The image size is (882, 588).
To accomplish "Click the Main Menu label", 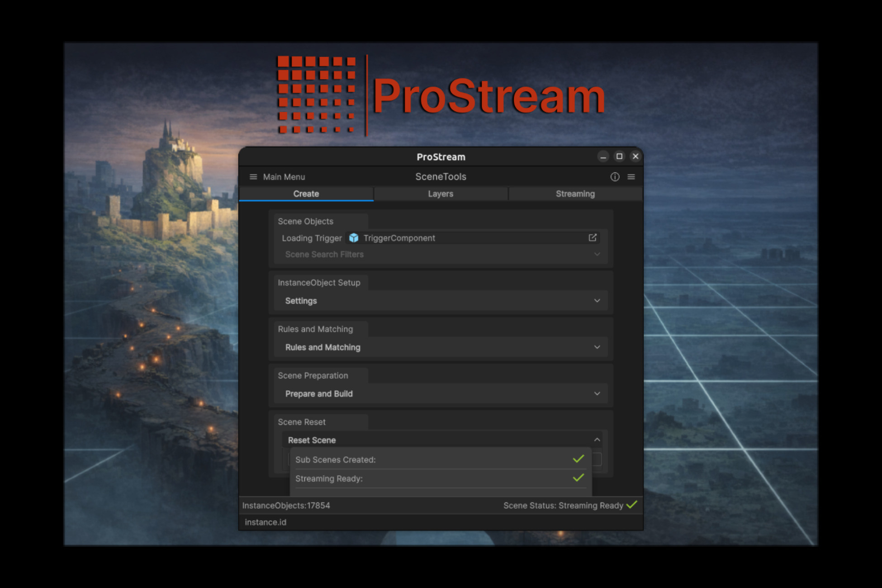I will [x=284, y=177].
